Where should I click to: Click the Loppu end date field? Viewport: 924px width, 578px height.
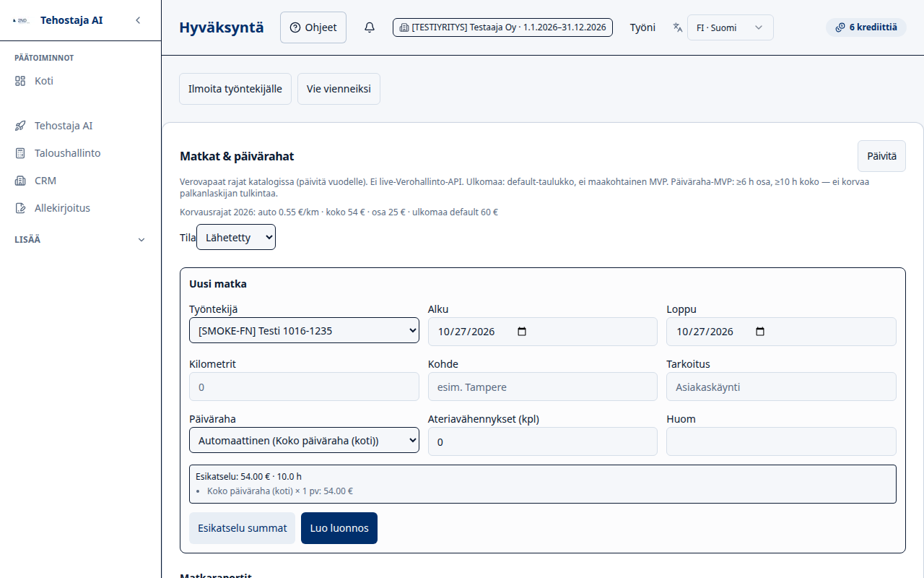pyautogui.click(x=781, y=332)
